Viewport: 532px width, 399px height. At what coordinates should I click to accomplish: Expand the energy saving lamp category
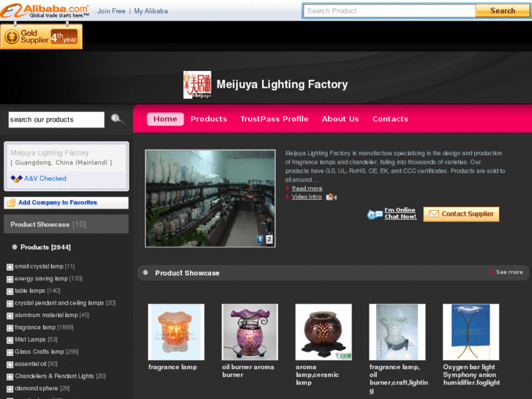point(10,279)
